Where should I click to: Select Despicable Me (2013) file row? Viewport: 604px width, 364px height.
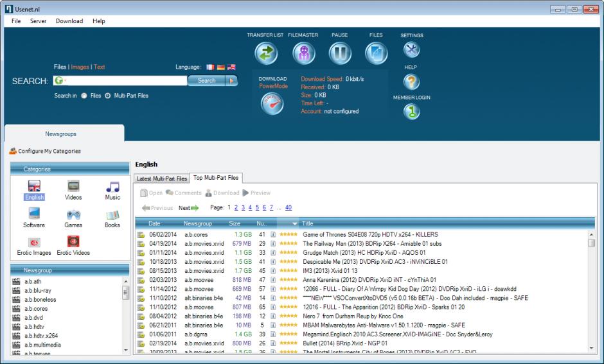tap(362, 262)
